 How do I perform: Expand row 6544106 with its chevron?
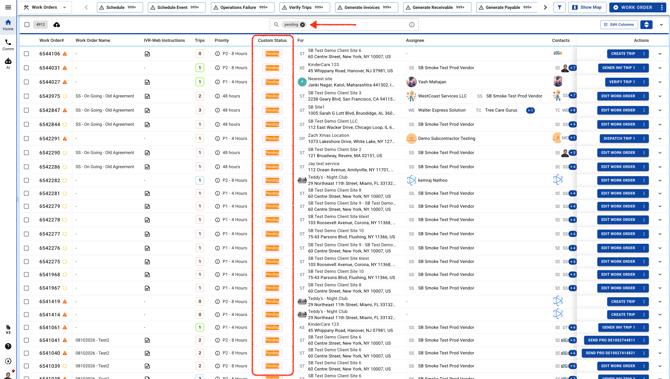[x=660, y=54]
